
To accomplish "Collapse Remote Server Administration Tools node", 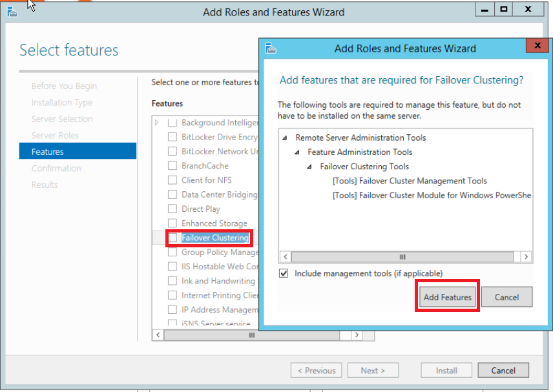I will pos(286,138).
